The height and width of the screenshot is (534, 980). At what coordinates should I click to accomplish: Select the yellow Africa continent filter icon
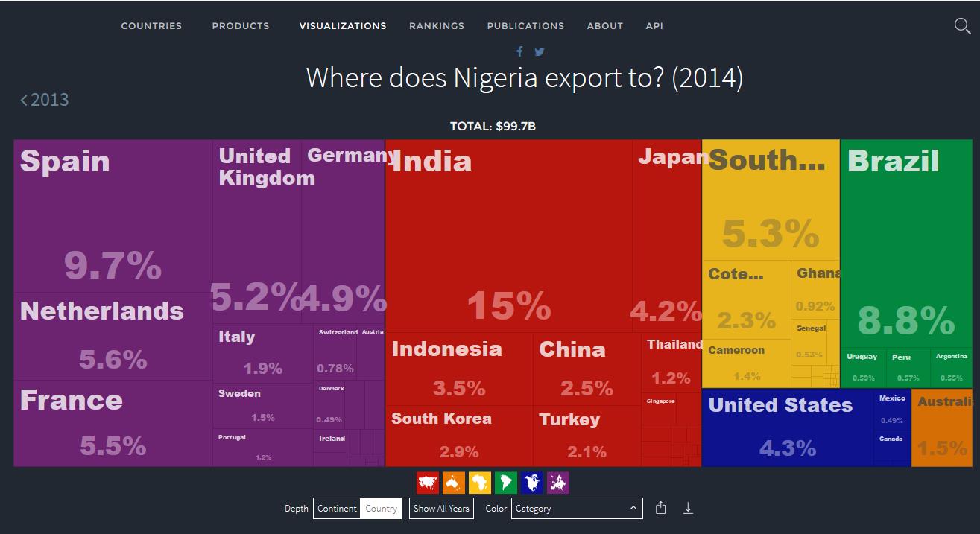[480, 483]
